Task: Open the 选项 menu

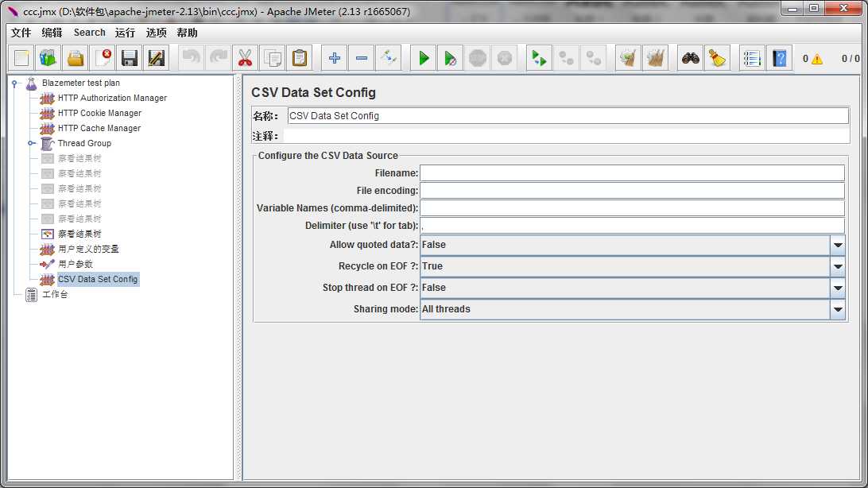Action: click(x=156, y=33)
